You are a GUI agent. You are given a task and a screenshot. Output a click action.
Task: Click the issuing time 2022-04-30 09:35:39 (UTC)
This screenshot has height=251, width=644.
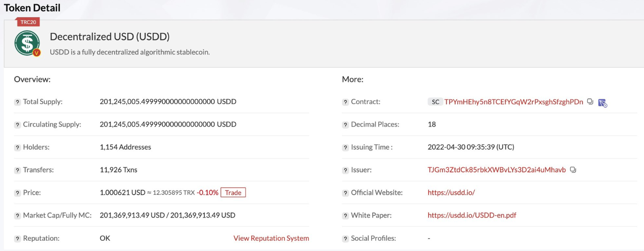[x=471, y=147]
